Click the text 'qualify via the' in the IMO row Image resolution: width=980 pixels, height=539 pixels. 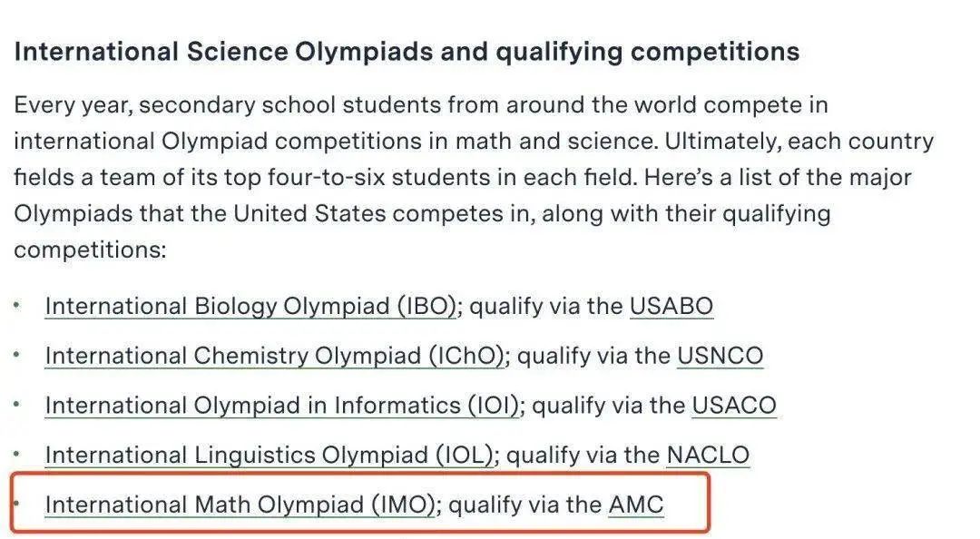click(525, 504)
